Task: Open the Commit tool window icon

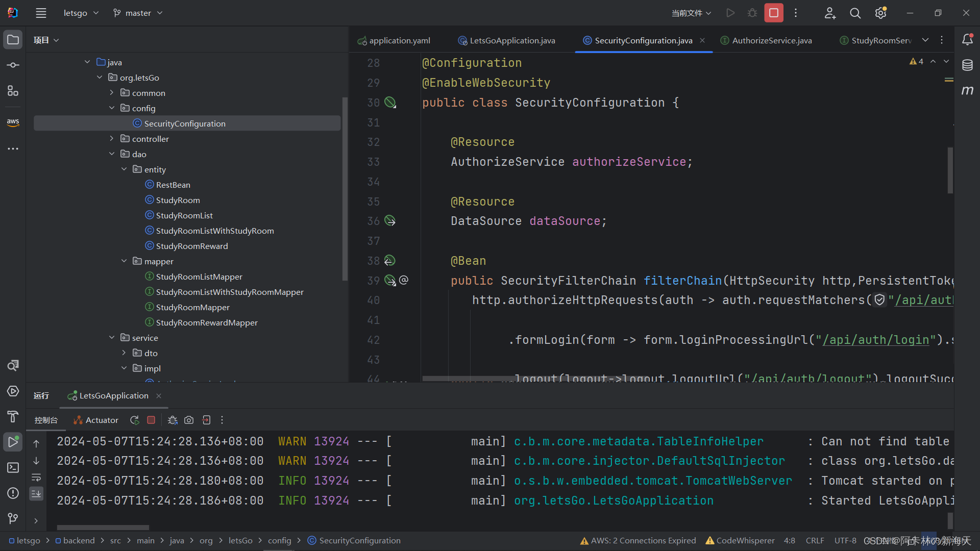Action: coord(13,65)
